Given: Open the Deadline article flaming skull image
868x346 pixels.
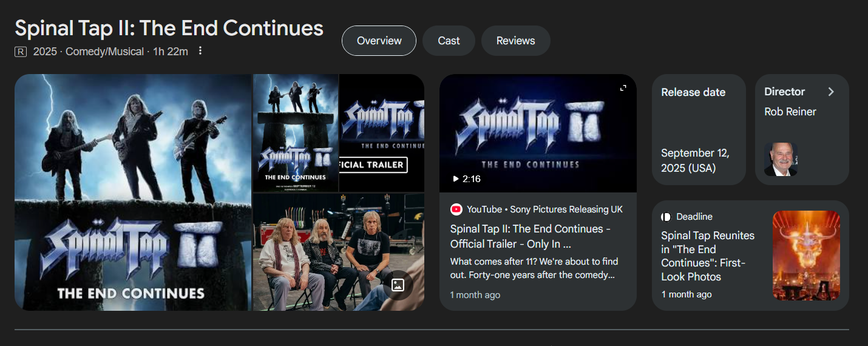Looking at the screenshot, I should (x=806, y=256).
